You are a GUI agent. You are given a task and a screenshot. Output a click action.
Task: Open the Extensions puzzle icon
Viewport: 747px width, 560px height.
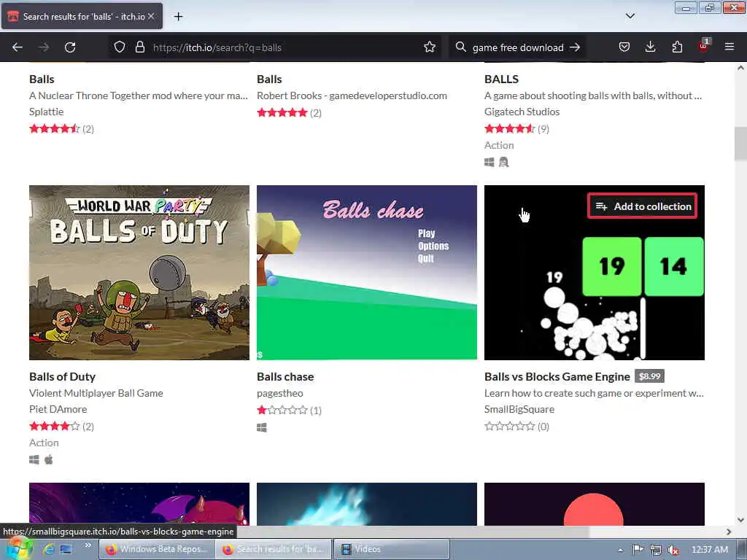tap(677, 47)
